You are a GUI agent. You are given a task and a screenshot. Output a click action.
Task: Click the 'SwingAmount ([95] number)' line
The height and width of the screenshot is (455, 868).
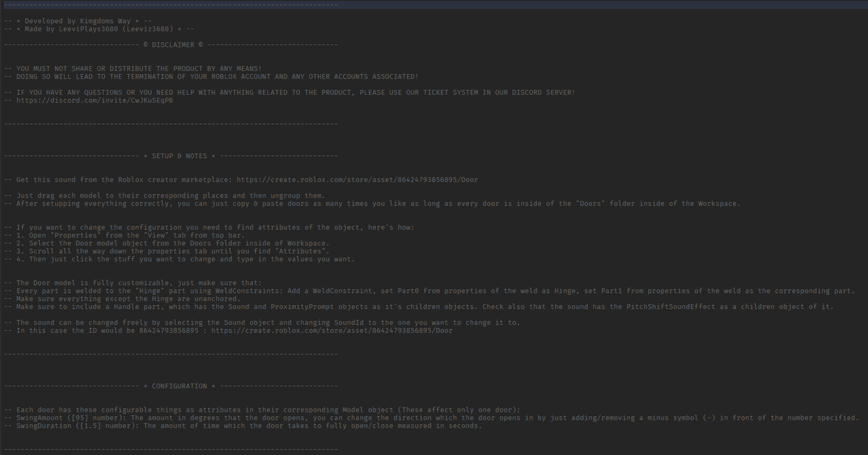pyautogui.click(x=431, y=418)
